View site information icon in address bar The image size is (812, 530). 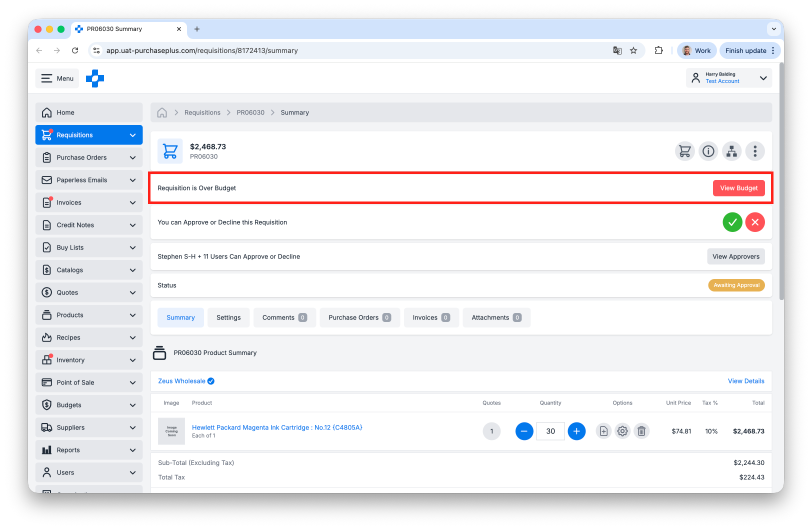(x=97, y=50)
